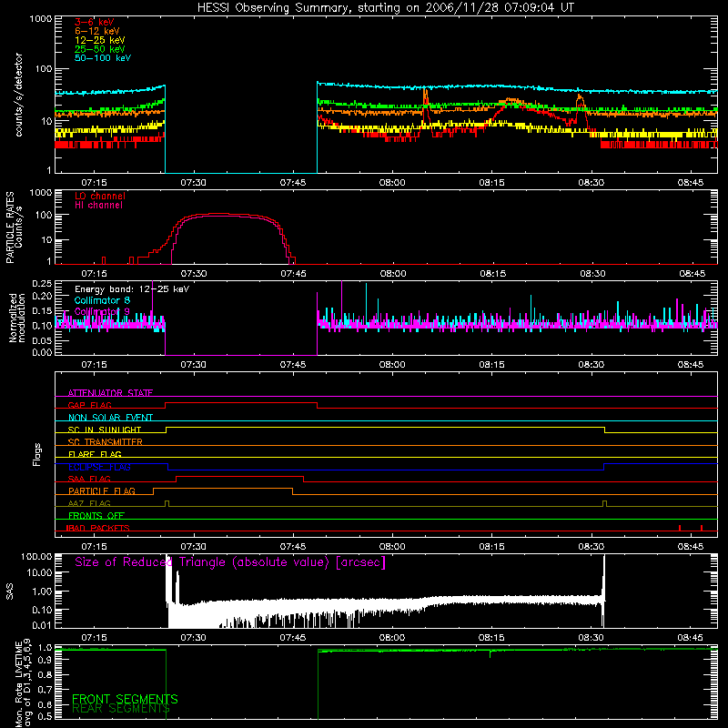728x728 pixels.
Task: Click the ECLIPSE FLAG label
Action: click(x=99, y=467)
